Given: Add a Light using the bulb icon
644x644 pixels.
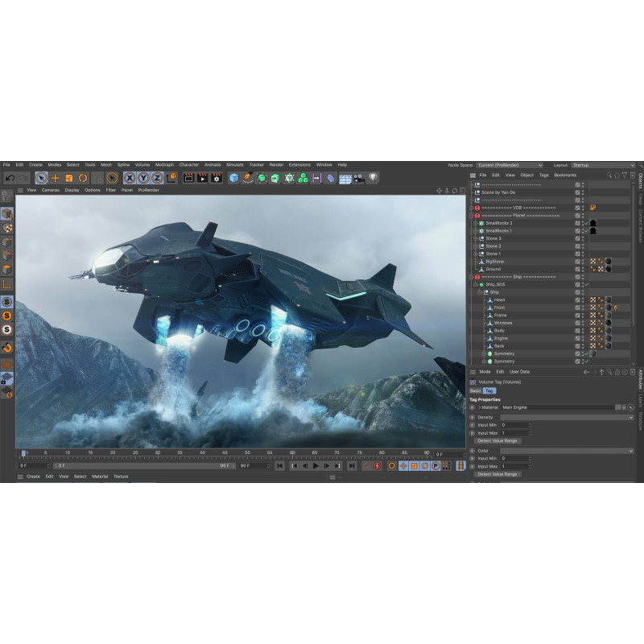Looking at the screenshot, I should coord(373,178).
